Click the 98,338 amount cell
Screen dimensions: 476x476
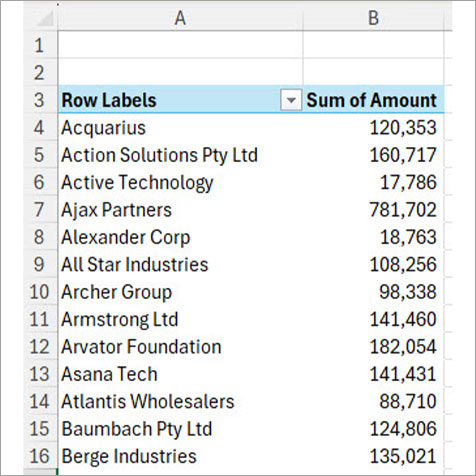tap(374, 291)
